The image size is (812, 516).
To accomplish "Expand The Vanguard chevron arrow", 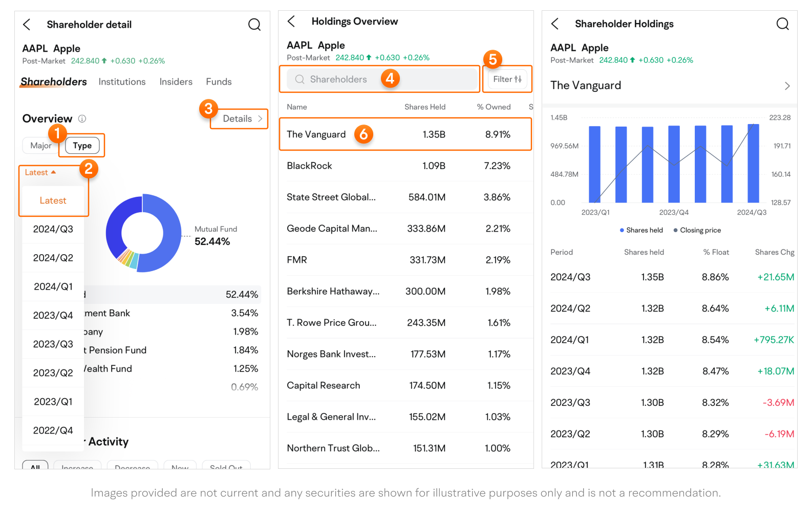I will tap(787, 86).
